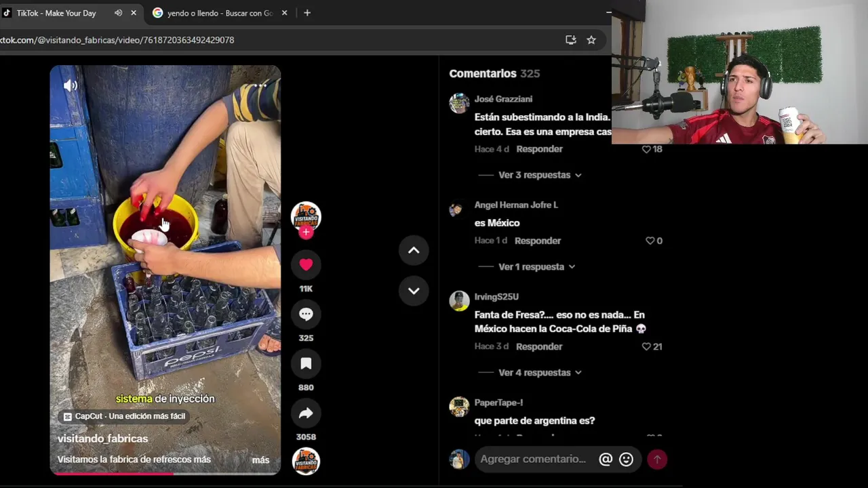Open PaperTape-! profile name

(498, 403)
